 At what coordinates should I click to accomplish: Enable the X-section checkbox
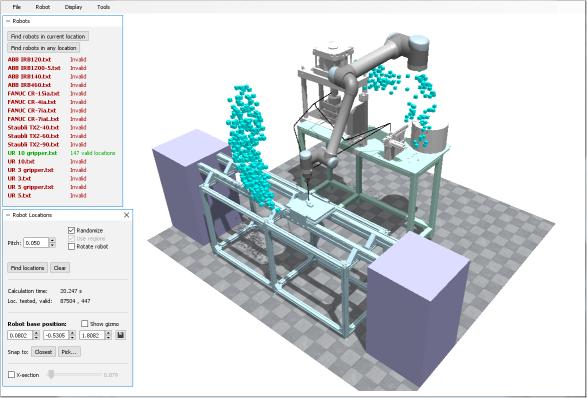click(x=12, y=374)
